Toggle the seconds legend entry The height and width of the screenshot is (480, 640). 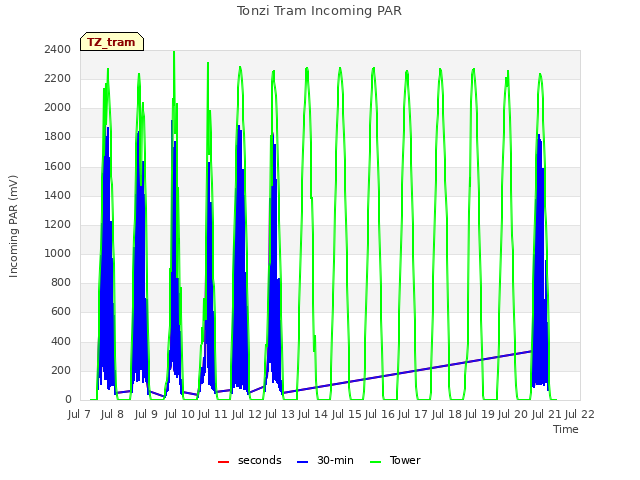point(250,460)
